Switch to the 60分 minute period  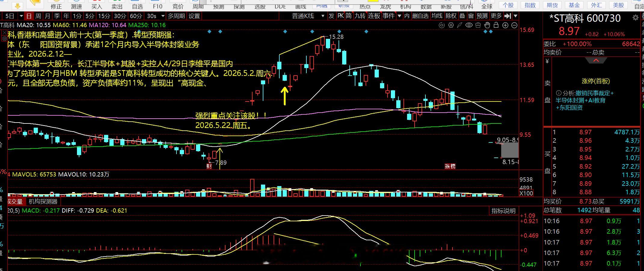pyautogui.click(x=136, y=16)
